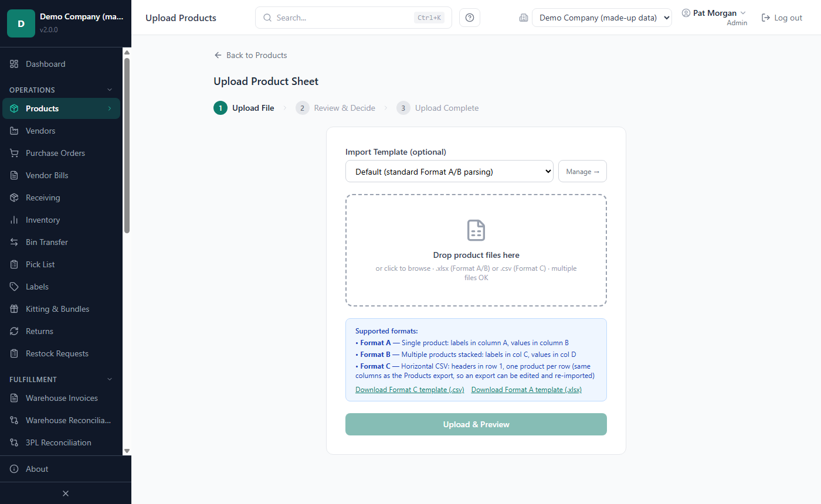Click the Log out arrow icon

pos(766,18)
